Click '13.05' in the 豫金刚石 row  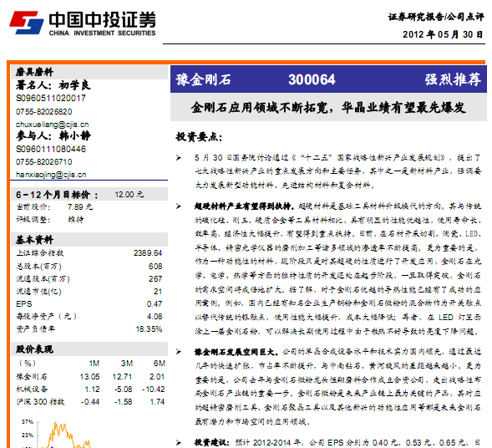(x=89, y=376)
